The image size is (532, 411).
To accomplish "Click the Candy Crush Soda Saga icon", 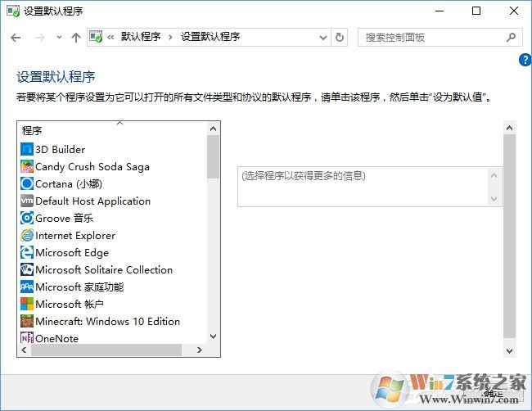I will click(x=27, y=167).
